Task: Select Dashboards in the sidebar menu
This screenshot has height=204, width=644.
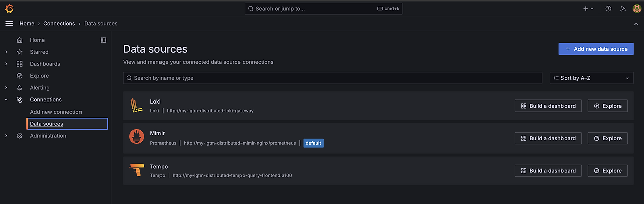Action: click(45, 64)
